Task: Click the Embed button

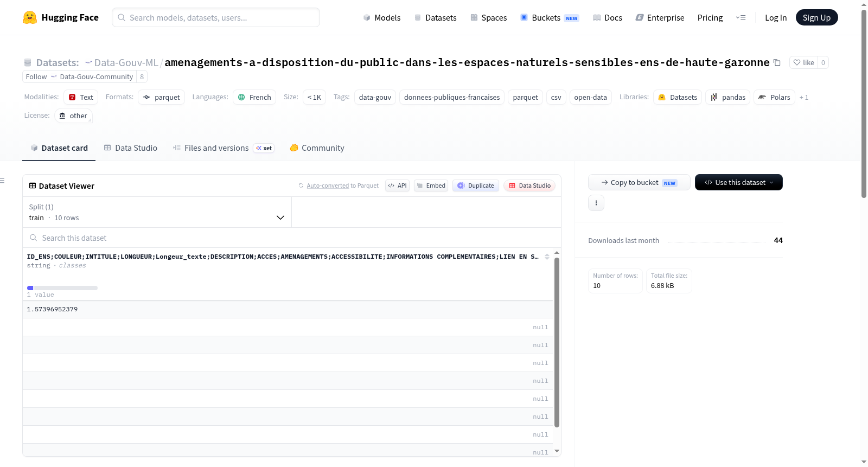Action: click(x=431, y=185)
